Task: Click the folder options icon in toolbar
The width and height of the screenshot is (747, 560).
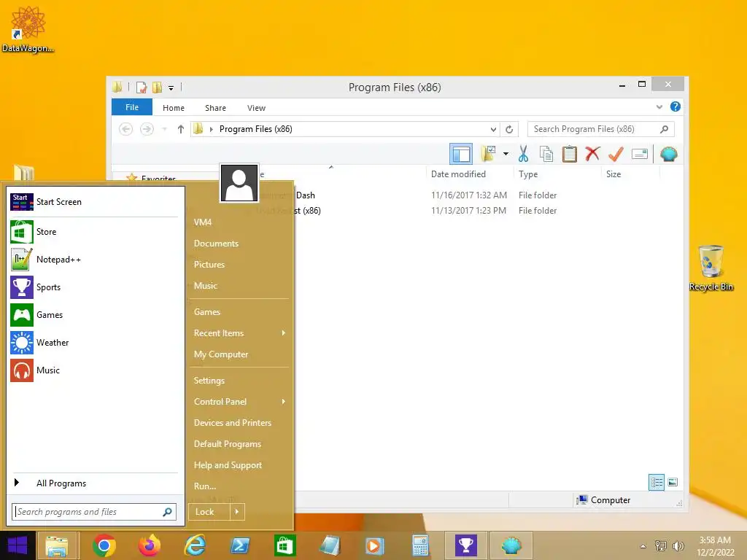Action: [488, 154]
